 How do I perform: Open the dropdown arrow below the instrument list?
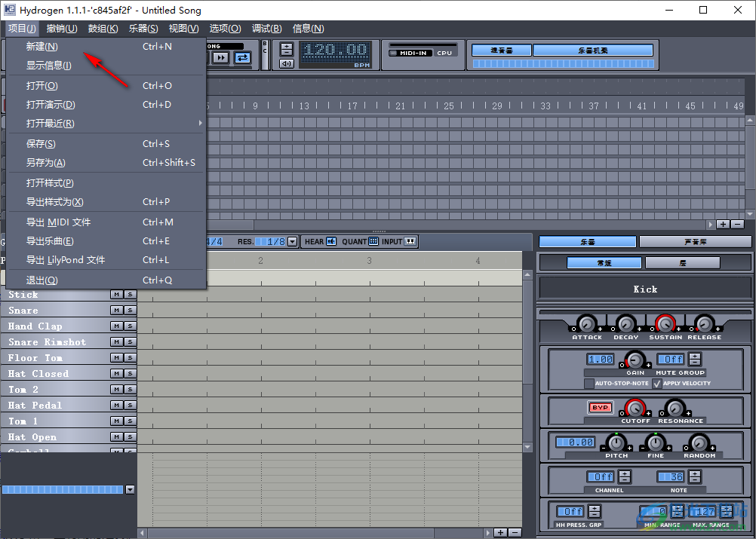(130, 489)
